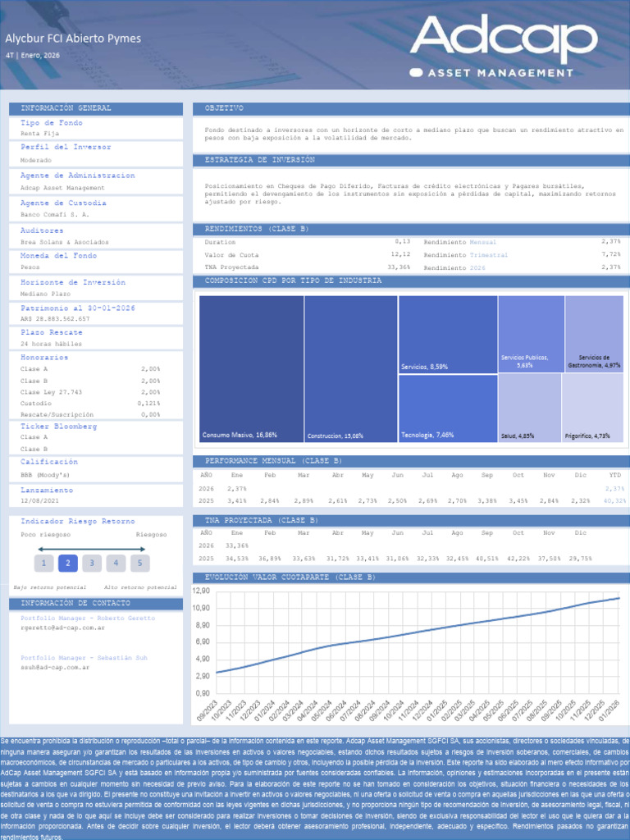
Task: Open email ssuh@ad-cap.com.ar
Action: (55, 668)
